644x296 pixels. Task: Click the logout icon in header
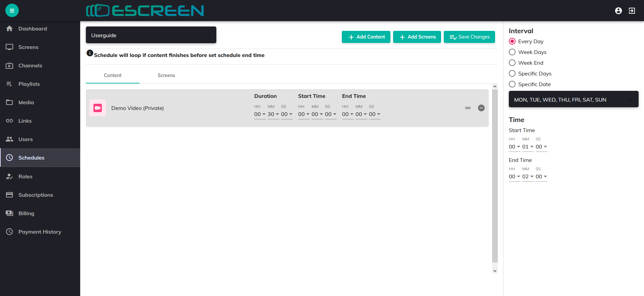pos(632,11)
